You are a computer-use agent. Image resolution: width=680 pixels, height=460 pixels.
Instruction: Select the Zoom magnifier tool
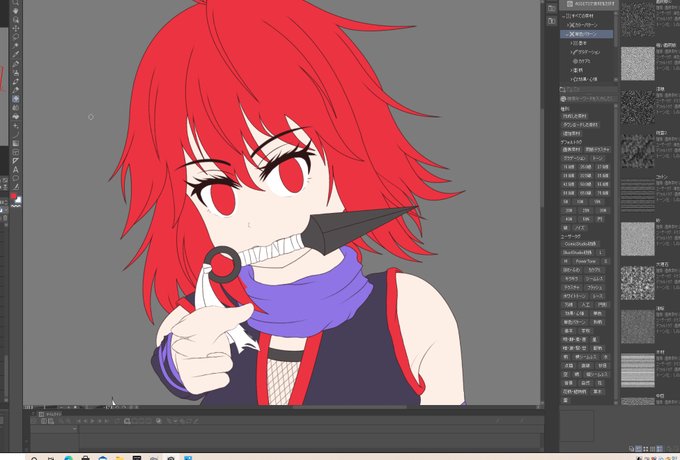click(16, 2)
